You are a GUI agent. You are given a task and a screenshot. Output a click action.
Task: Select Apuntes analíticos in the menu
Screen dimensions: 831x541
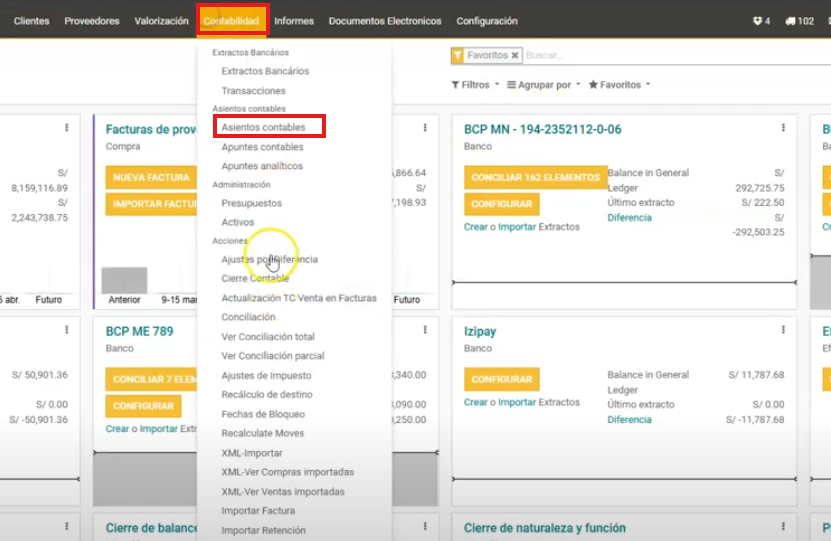pyautogui.click(x=262, y=166)
